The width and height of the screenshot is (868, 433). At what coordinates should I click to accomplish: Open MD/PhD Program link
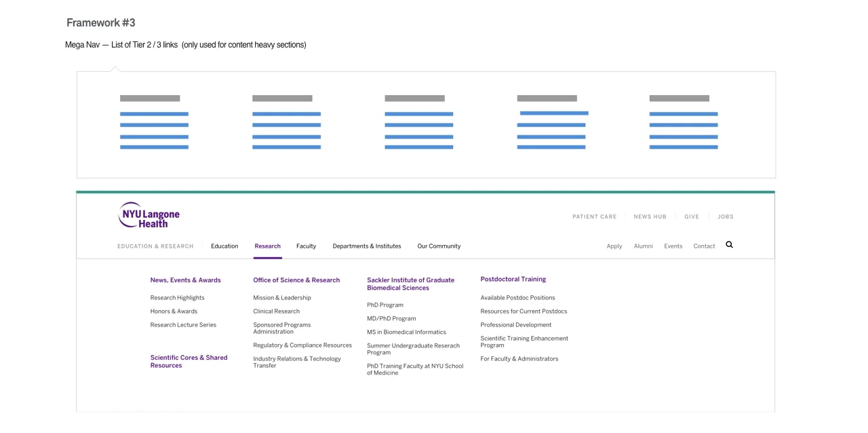[x=391, y=319]
